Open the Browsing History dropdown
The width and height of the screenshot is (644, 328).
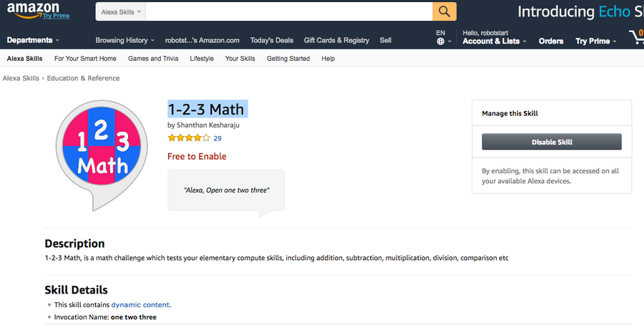point(125,41)
